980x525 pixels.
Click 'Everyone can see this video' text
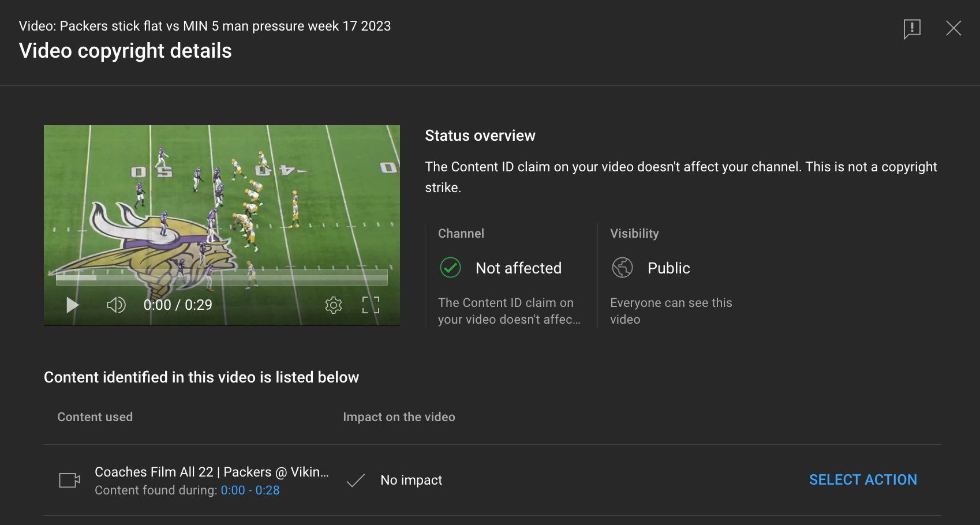(671, 311)
